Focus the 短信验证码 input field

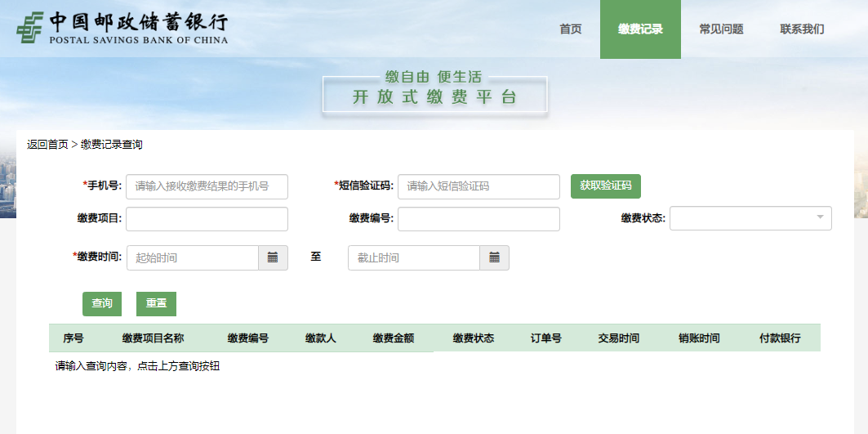point(479,186)
